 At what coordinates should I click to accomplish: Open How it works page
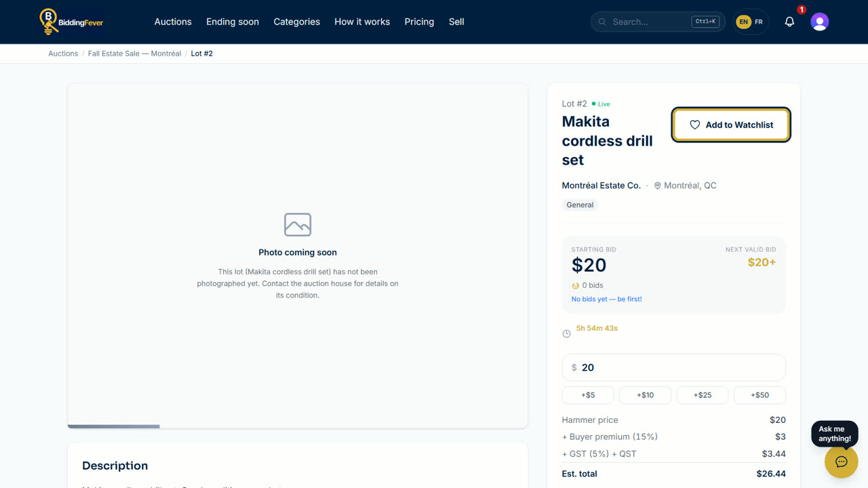tap(362, 22)
